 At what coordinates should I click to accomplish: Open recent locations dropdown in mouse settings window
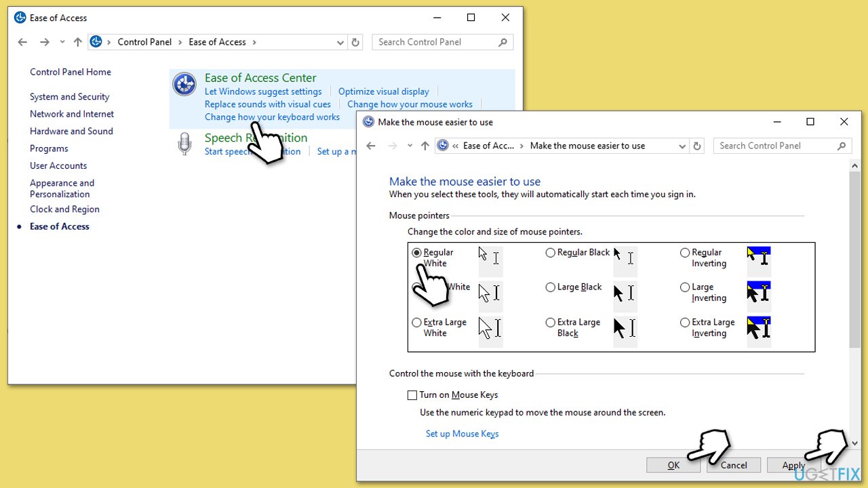click(410, 146)
